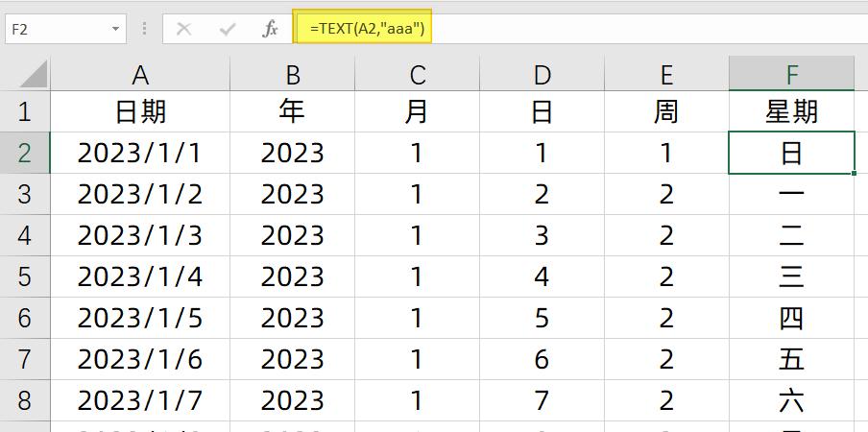Click the Select All corner triangle
868x432 pixels.
(x=34, y=74)
